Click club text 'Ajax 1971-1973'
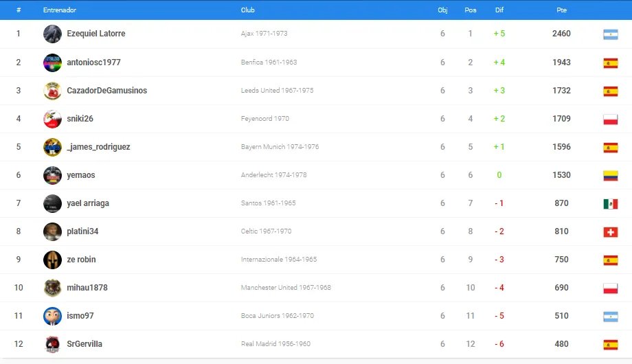Viewport: 632px width, 364px height. 264,34
